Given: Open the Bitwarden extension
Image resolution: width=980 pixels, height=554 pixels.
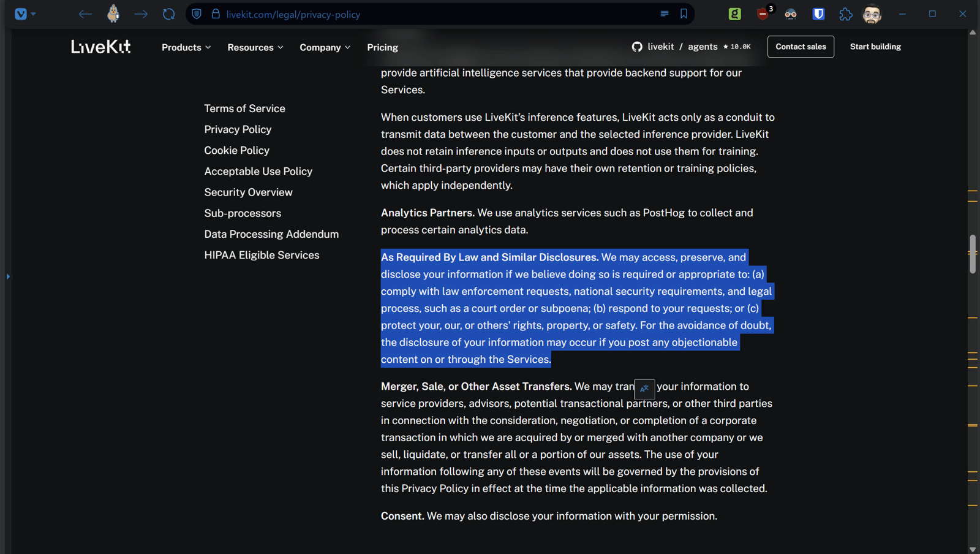Looking at the screenshot, I should pos(818,14).
